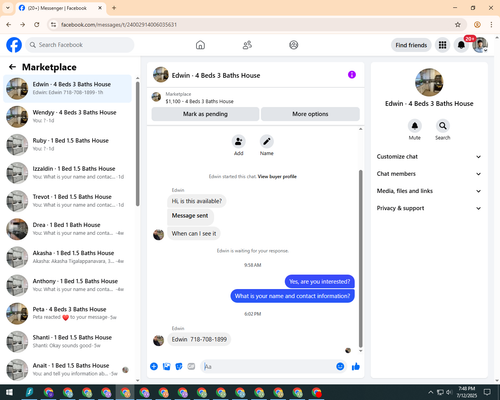
Task: Click the Name edit pencil icon
Action: (x=267, y=142)
